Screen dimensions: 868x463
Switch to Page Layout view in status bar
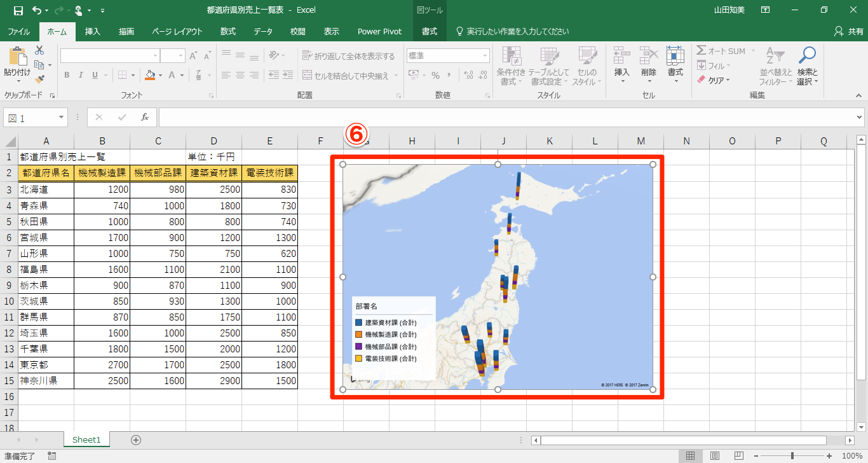[x=715, y=456]
